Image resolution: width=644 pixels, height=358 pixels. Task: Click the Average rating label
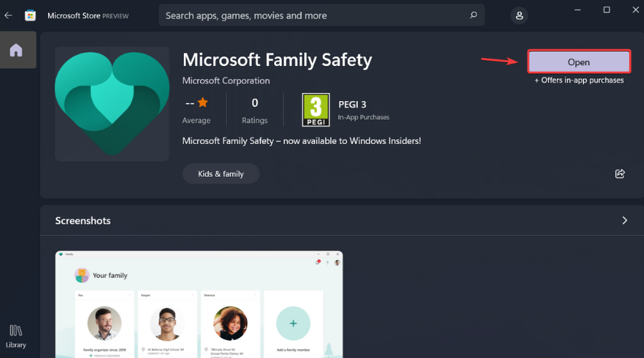(196, 120)
